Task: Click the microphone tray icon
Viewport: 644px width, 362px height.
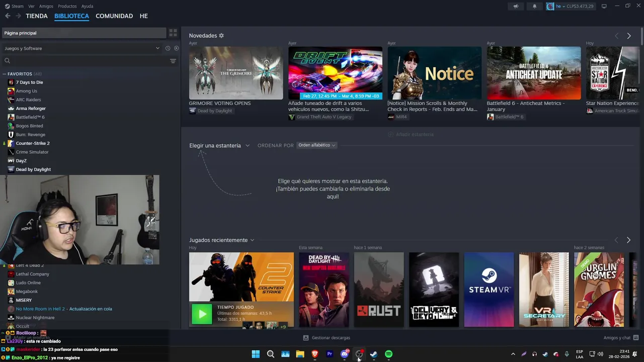Action: 567,354
